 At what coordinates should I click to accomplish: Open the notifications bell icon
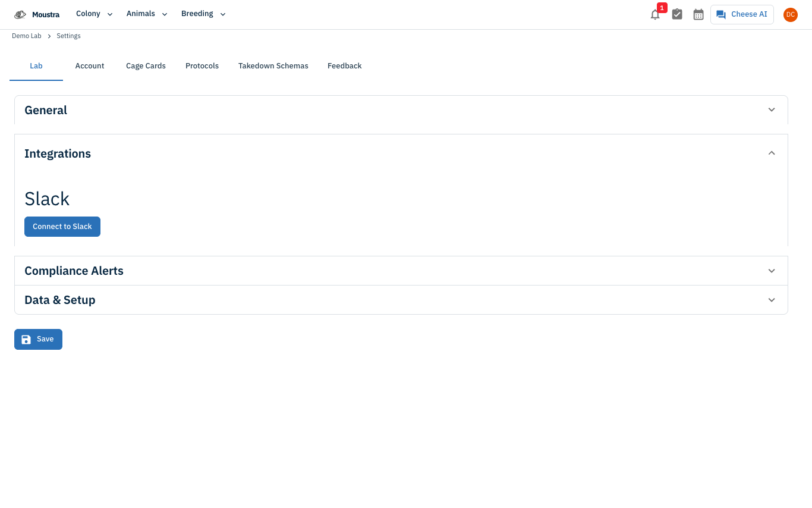coord(655,15)
